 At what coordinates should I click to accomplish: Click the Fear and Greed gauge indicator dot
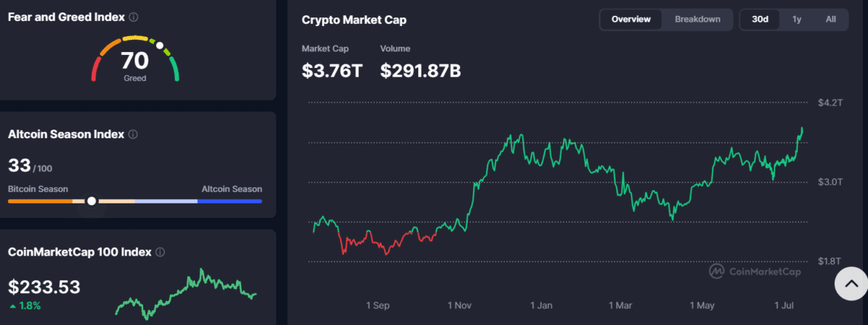160,45
